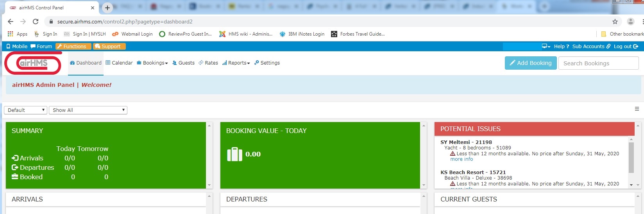Click the Mobile link in top bar
Viewport: 644px width, 214px height.
tap(17, 46)
